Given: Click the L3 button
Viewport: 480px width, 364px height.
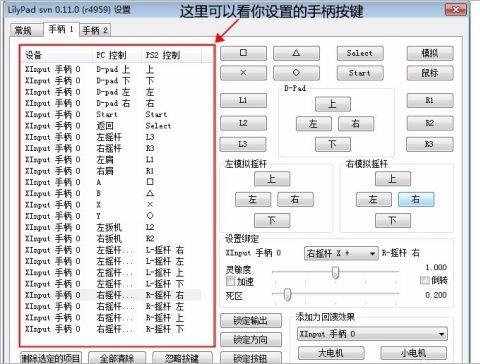Looking at the screenshot, I should pyautogui.click(x=243, y=144).
